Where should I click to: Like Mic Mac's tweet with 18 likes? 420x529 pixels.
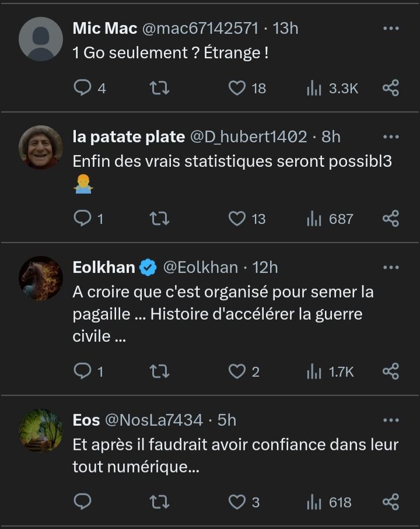pos(236,88)
